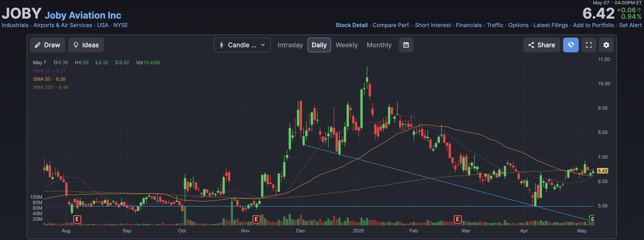Click the Set Alert link
Screen dimensions: 644x240
(x=630, y=25)
